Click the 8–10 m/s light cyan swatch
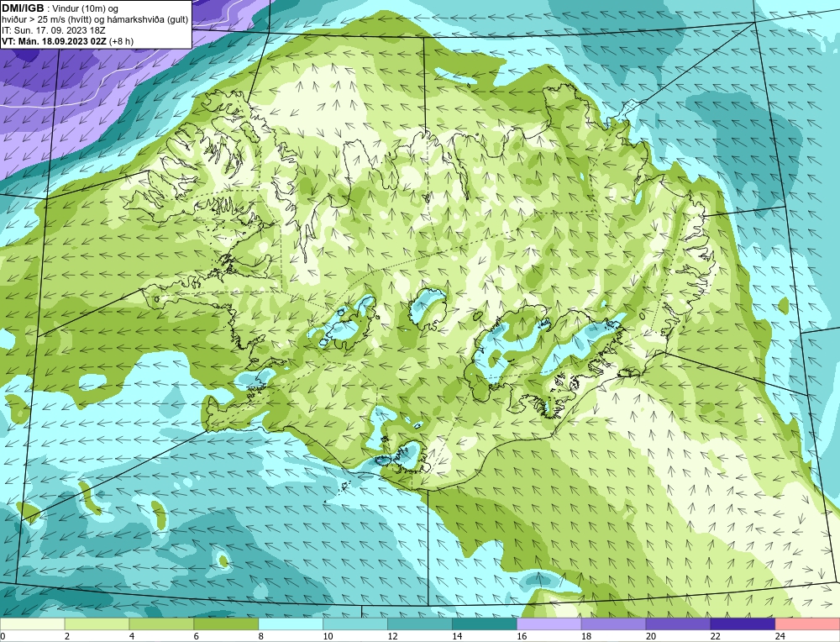This screenshot has width=840, height=642. (291, 624)
